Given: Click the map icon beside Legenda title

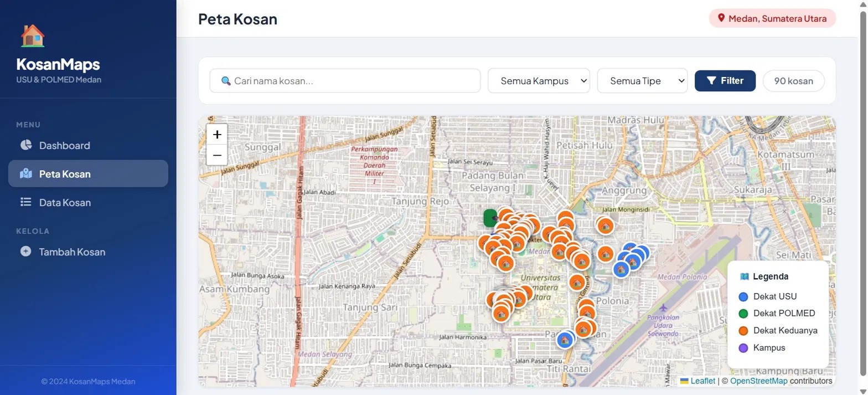Looking at the screenshot, I should point(744,276).
